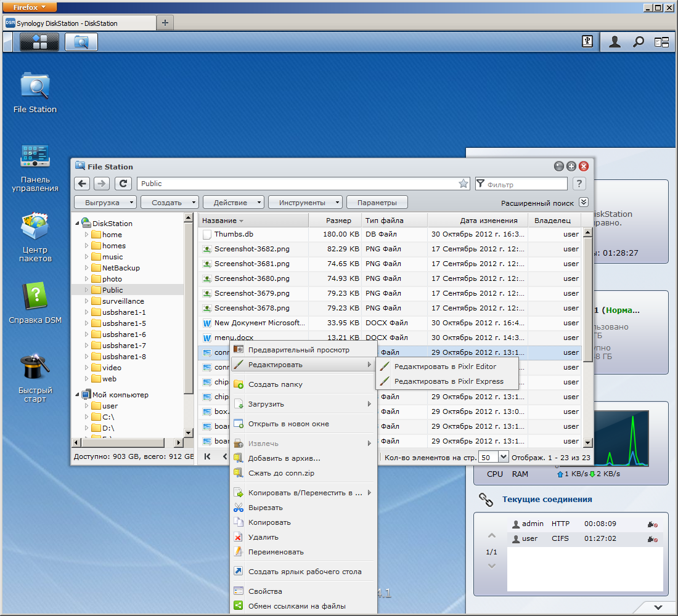Viewport: 678px width, 616px height.
Task: Launch Package Center desktop icon
Action: click(35, 227)
